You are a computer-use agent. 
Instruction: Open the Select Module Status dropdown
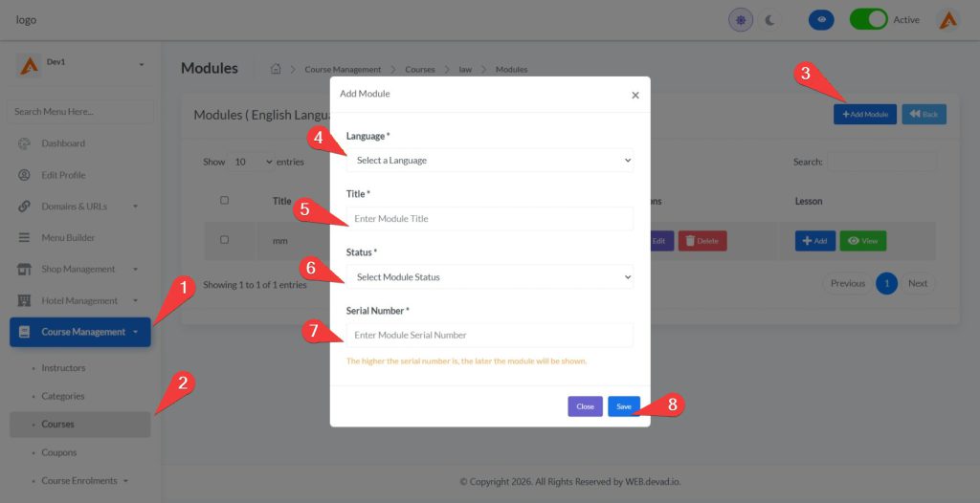489,277
